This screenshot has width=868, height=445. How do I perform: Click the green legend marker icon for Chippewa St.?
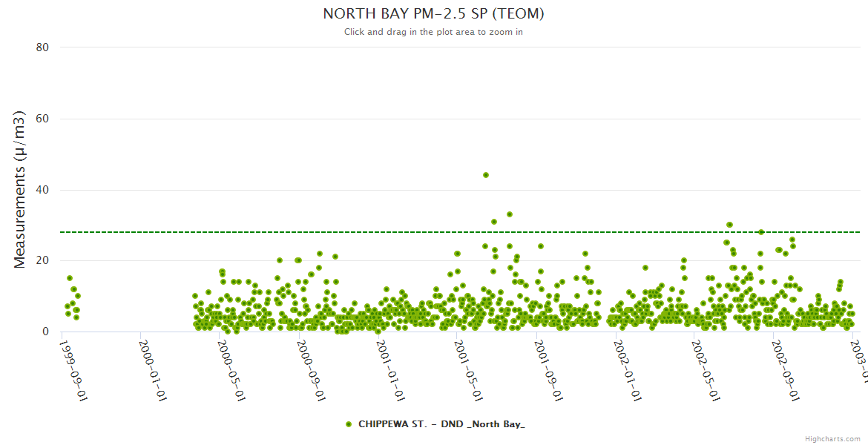click(x=349, y=424)
